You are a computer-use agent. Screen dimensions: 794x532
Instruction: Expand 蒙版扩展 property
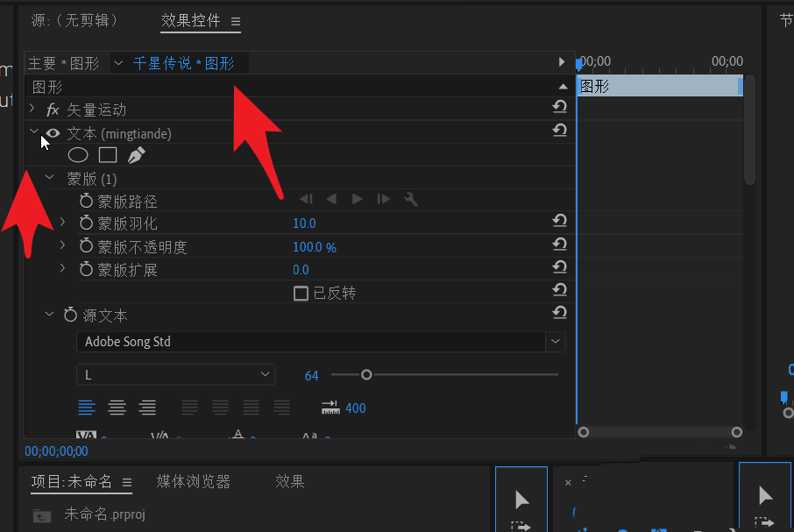(62, 268)
